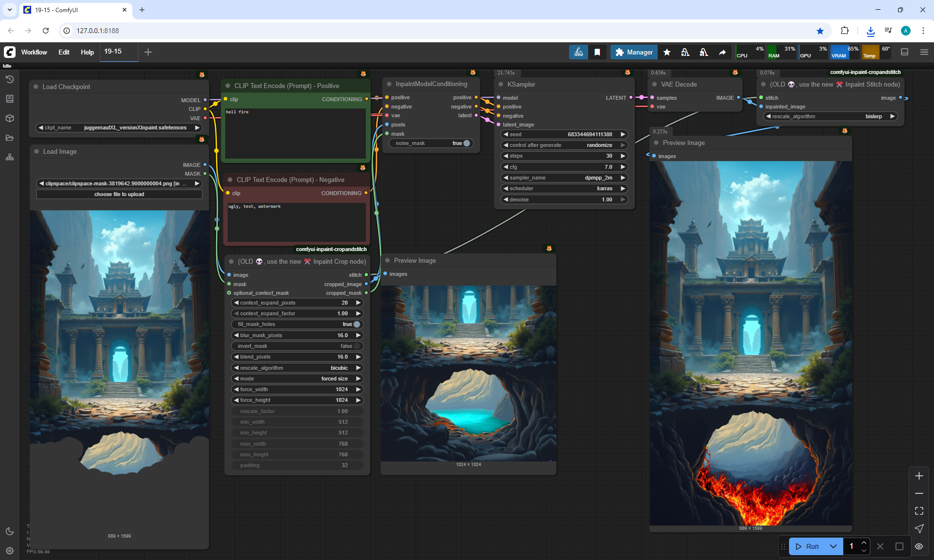Disable the fill_mask_holes toggle
This screenshot has height=560, width=934.
pos(356,324)
